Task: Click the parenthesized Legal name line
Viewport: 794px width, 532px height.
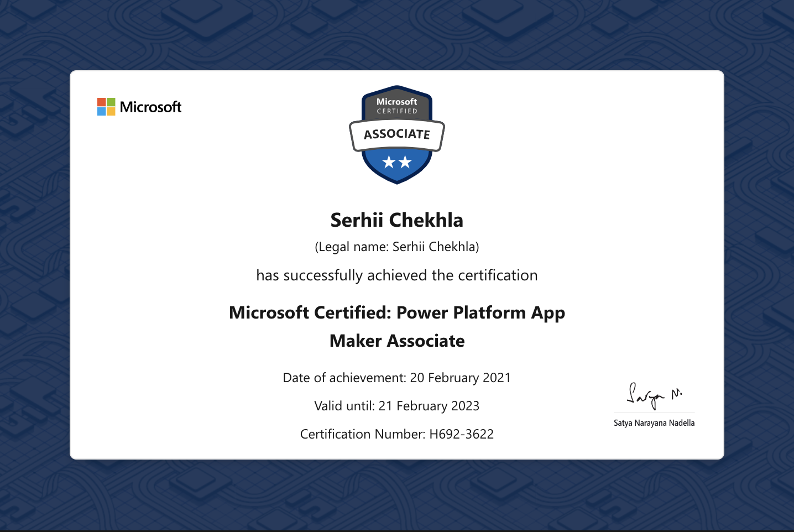Action: click(397, 247)
